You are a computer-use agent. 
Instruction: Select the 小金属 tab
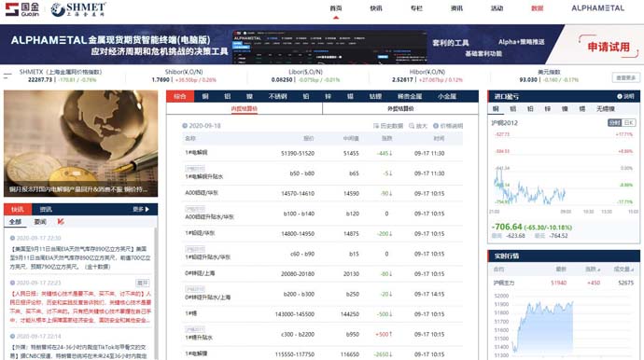click(x=447, y=96)
